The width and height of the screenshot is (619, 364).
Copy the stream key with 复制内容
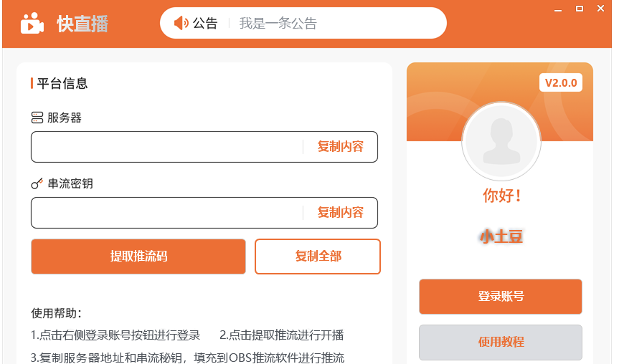coord(341,213)
